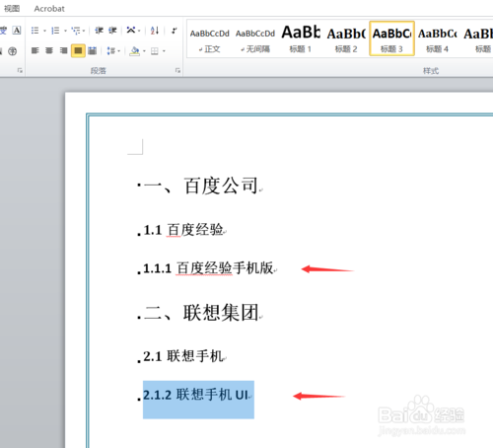This screenshot has width=493, height=448.
Task: Apply paragraph shading fill color
Action: click(135, 51)
